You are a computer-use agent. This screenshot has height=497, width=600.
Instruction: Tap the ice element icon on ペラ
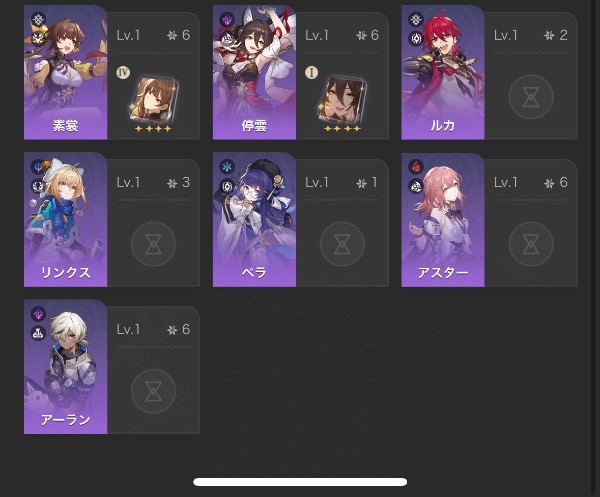click(227, 166)
